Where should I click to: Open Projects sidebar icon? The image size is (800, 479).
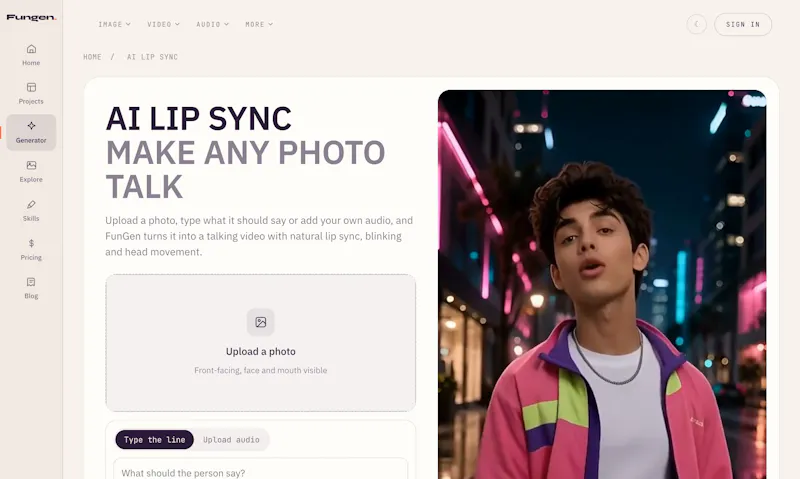pos(31,87)
